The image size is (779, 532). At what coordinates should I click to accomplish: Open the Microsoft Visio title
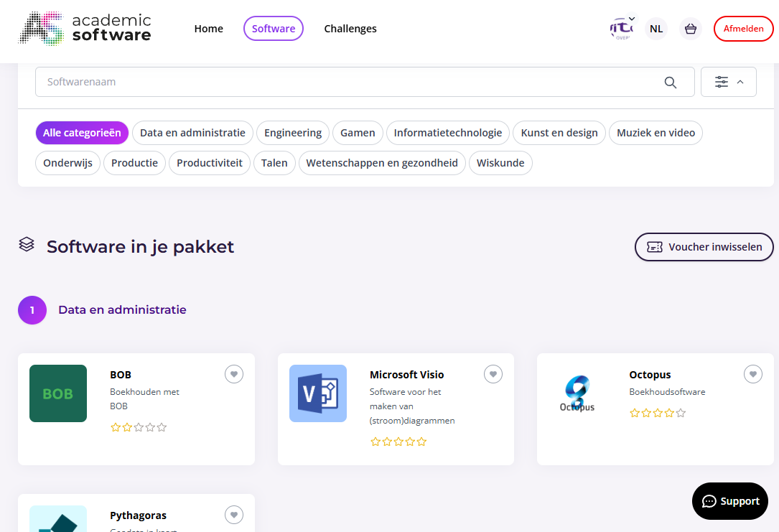click(x=407, y=375)
